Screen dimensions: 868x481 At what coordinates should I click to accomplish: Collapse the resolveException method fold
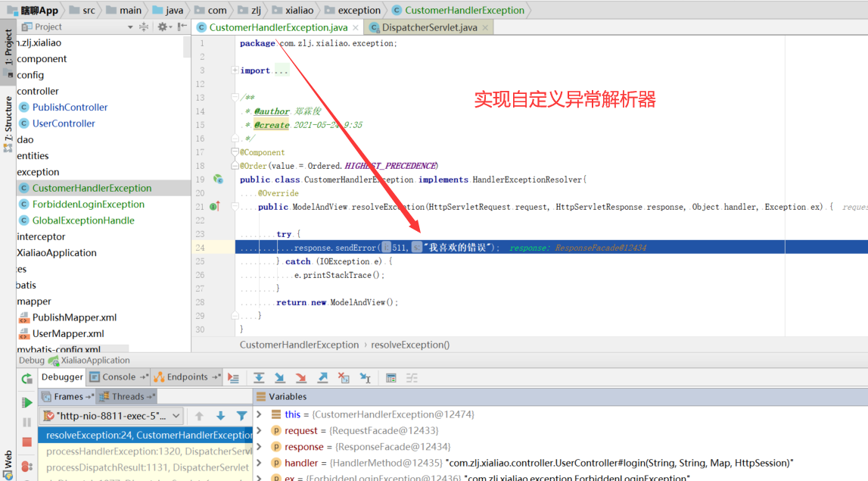coord(235,207)
